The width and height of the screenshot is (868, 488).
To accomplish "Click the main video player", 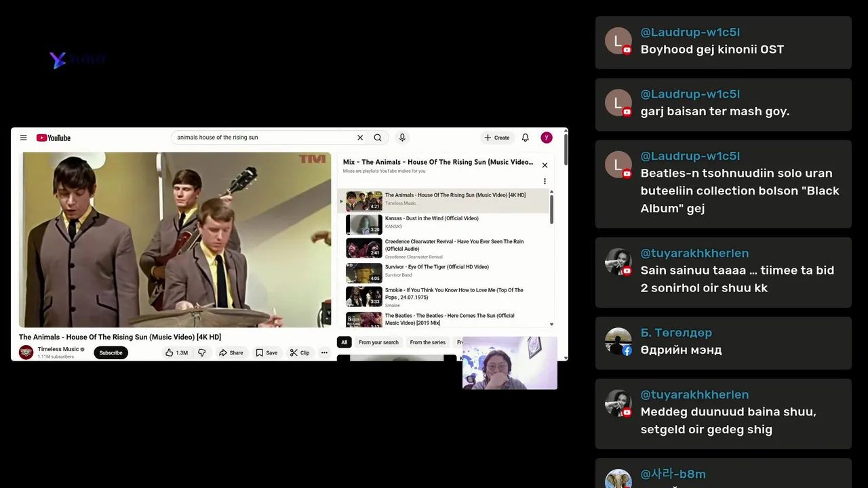I will (175, 240).
